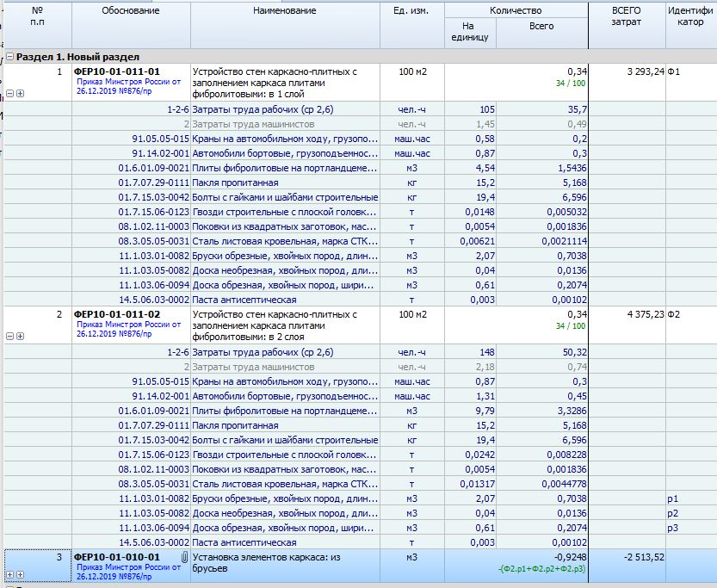
Task: Select total cost cell 4 375,23
Action: click(646, 314)
